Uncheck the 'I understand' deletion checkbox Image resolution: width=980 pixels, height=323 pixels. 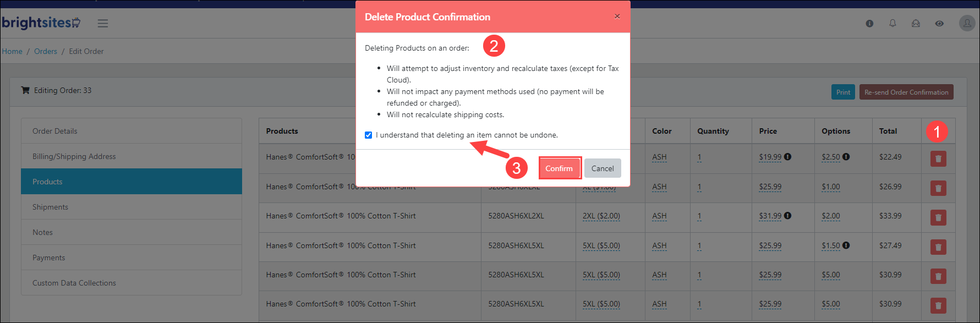[368, 135]
